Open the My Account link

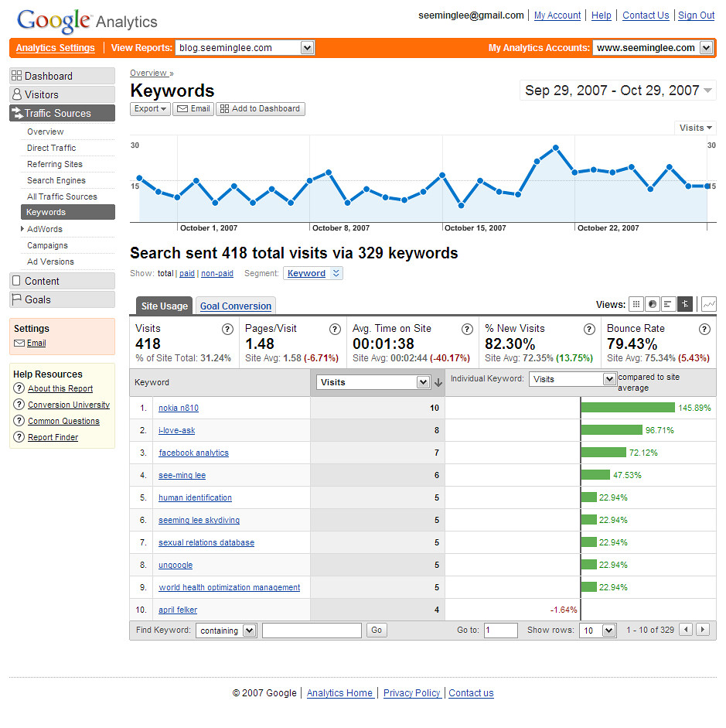coord(557,15)
